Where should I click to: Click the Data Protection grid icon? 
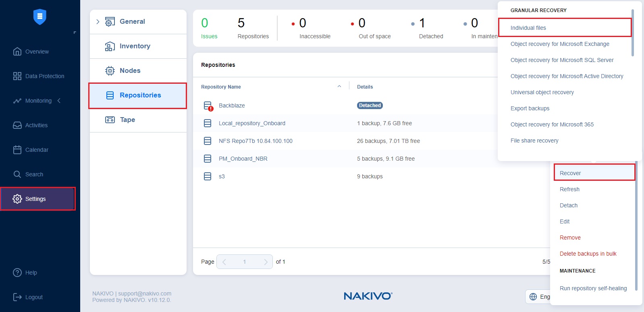[x=17, y=76]
